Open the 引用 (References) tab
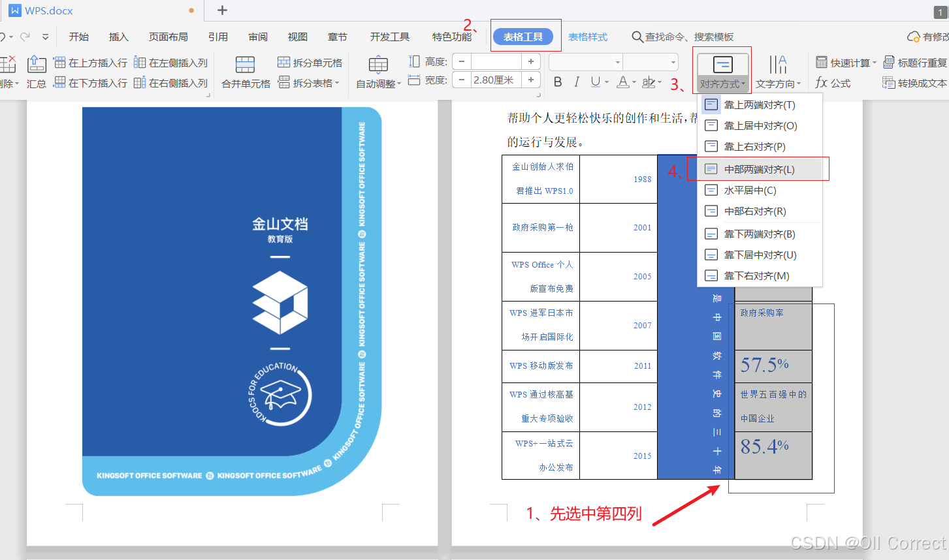 pos(217,37)
